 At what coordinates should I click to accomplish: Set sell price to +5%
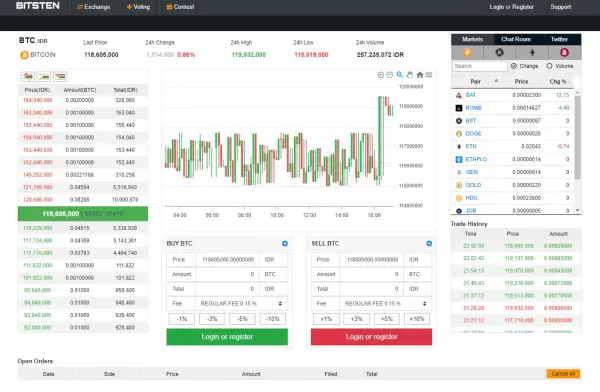tap(386, 319)
